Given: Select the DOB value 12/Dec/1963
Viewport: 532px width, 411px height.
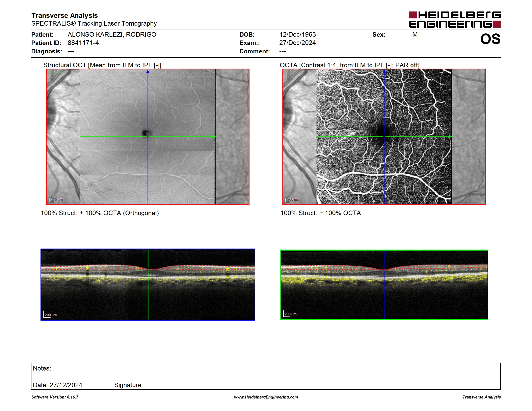Looking at the screenshot, I should [x=297, y=34].
